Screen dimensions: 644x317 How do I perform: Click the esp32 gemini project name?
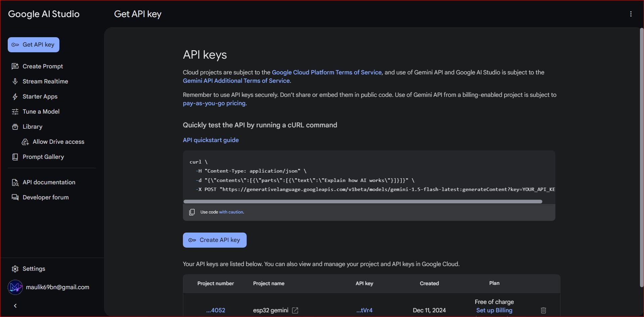(x=270, y=310)
